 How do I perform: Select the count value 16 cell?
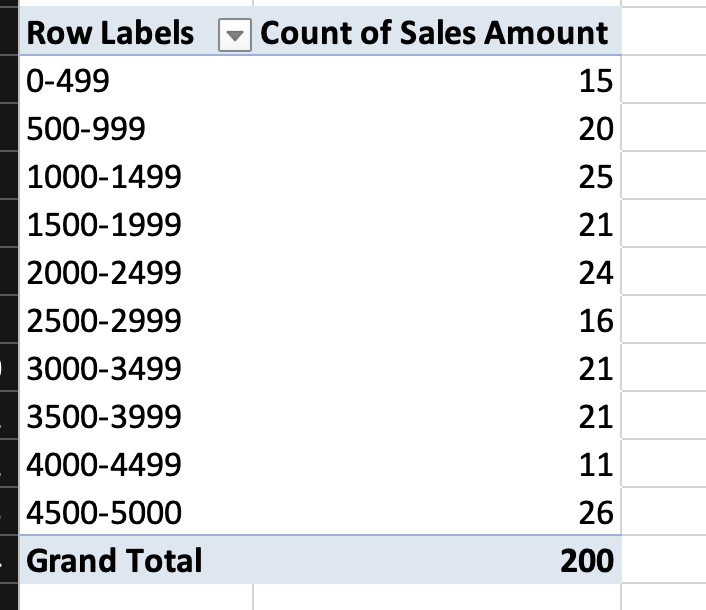pyautogui.click(x=596, y=321)
